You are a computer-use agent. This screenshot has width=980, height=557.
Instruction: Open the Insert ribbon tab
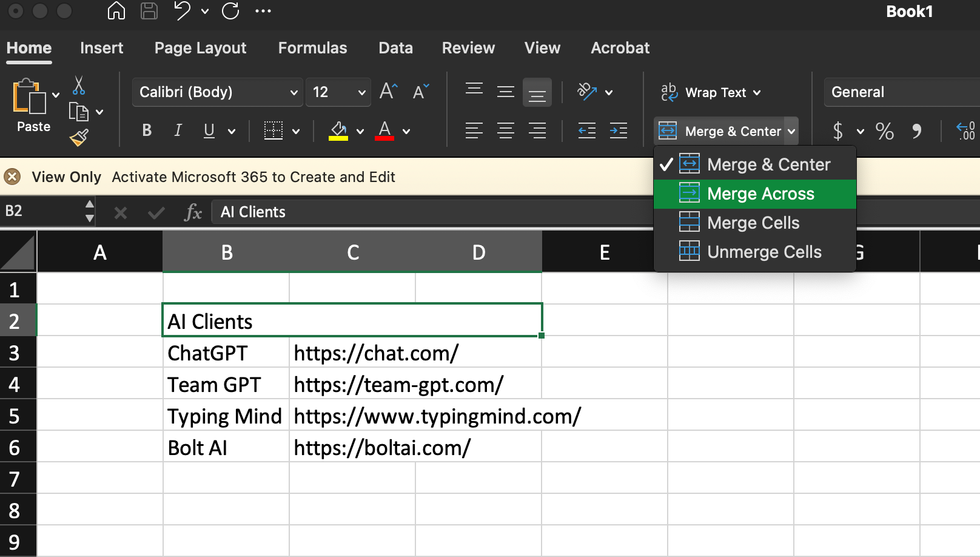pyautogui.click(x=101, y=48)
